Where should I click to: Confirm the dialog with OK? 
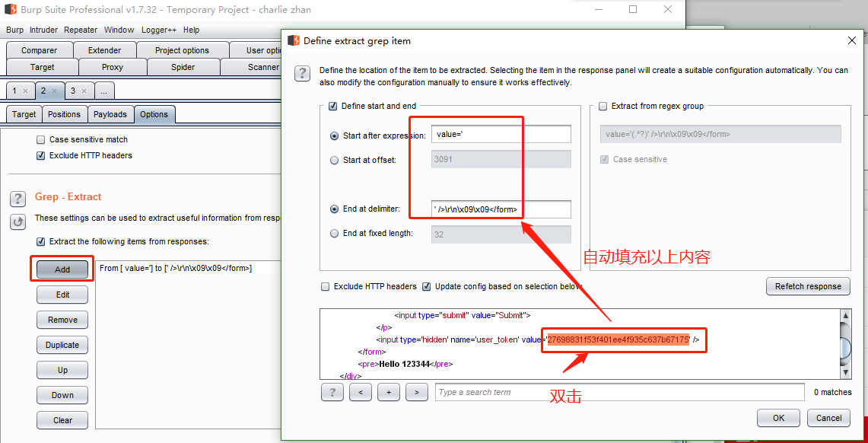pos(779,418)
